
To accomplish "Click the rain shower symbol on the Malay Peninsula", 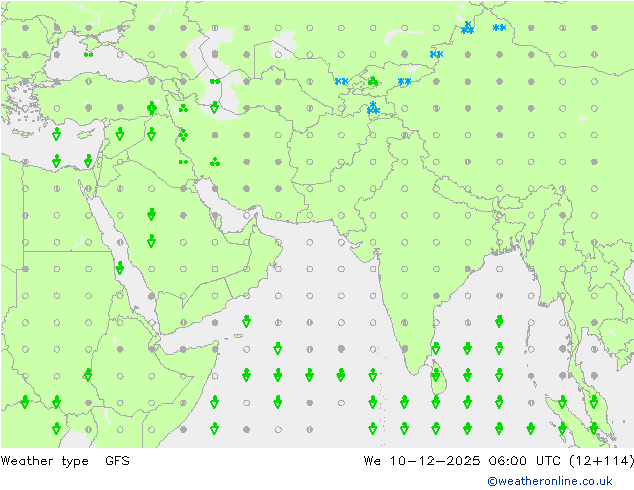I will tap(594, 402).
